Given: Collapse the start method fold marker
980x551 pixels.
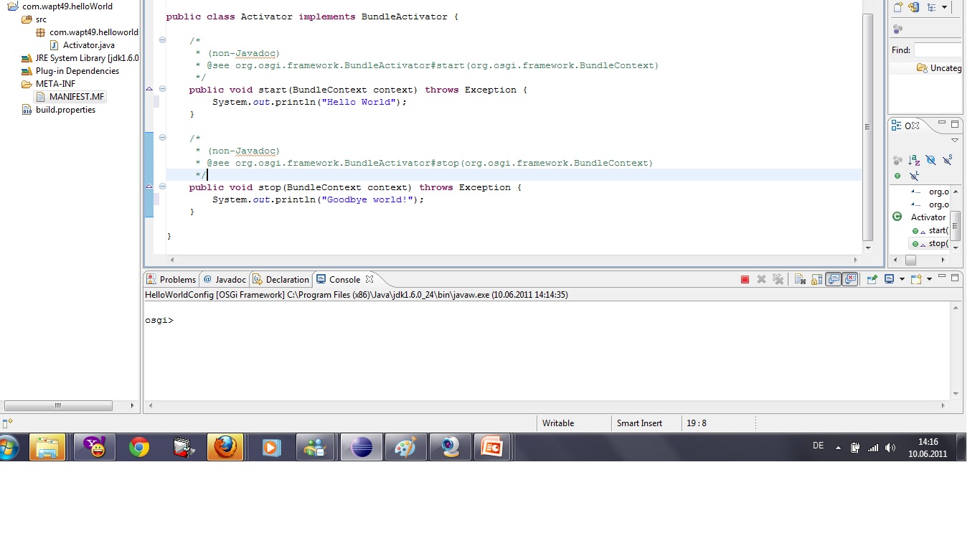Looking at the screenshot, I should (162, 89).
